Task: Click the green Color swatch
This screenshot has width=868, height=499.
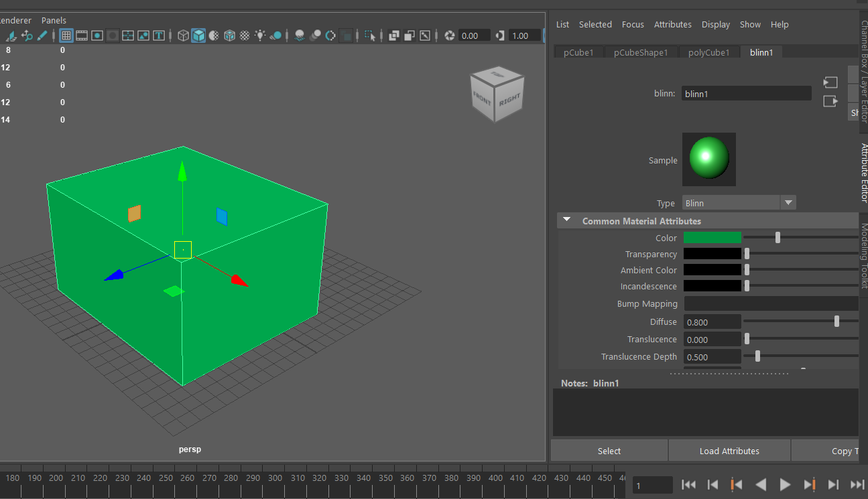Action: [x=712, y=238]
